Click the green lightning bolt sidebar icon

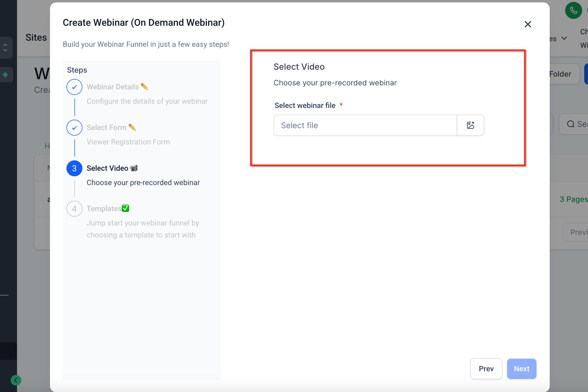pos(6,75)
